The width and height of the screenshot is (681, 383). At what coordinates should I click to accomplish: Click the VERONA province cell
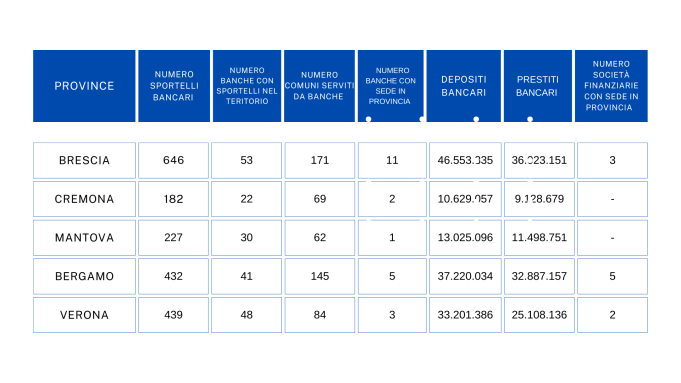click(x=84, y=315)
